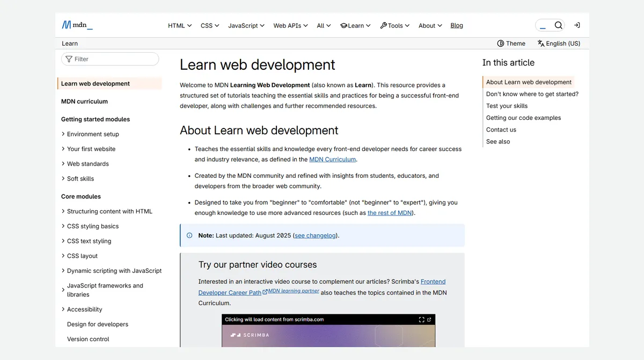Click the info icon in the Note box

[189, 235]
